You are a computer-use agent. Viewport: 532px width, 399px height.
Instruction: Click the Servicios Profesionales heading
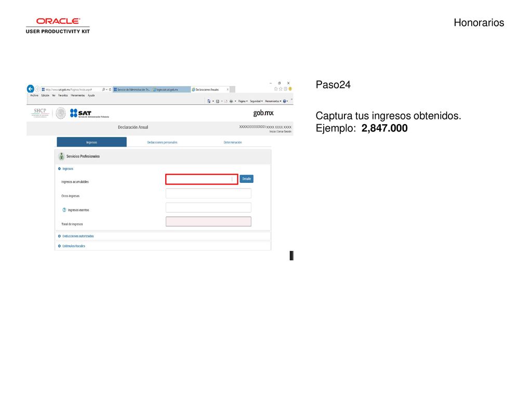(83, 156)
